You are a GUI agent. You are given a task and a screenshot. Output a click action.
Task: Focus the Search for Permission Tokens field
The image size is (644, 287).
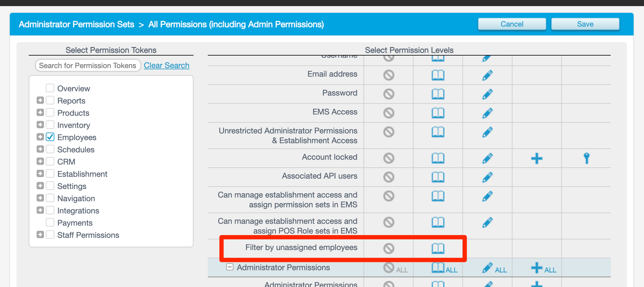pos(88,65)
